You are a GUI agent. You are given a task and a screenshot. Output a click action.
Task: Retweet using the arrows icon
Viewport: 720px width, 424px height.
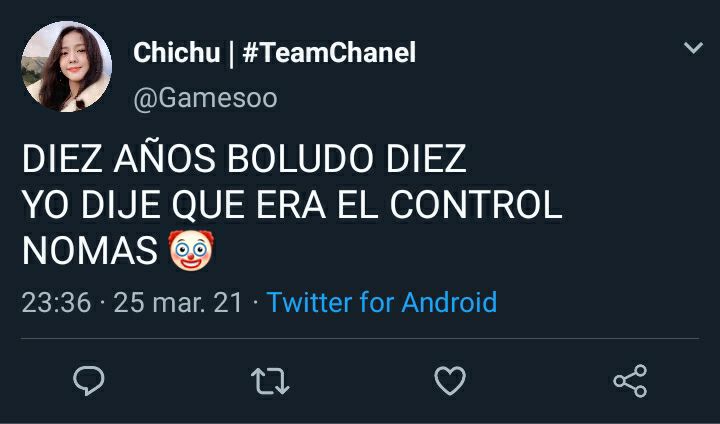pos(270,381)
